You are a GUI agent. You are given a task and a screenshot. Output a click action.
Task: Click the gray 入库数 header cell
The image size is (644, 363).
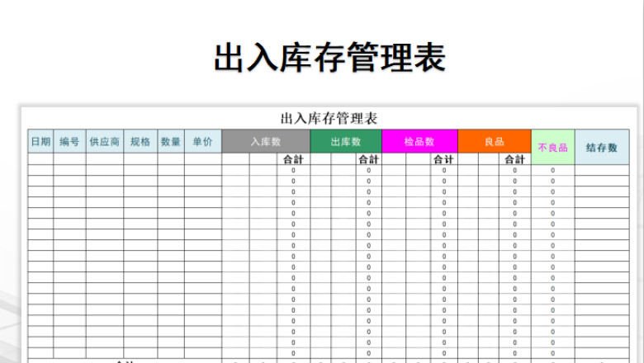266,142
